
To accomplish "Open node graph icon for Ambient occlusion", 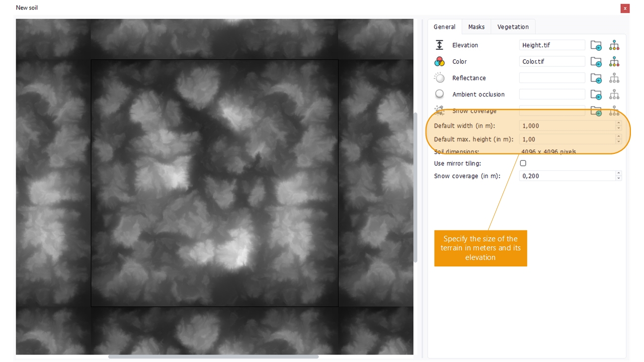I will 614,95.
